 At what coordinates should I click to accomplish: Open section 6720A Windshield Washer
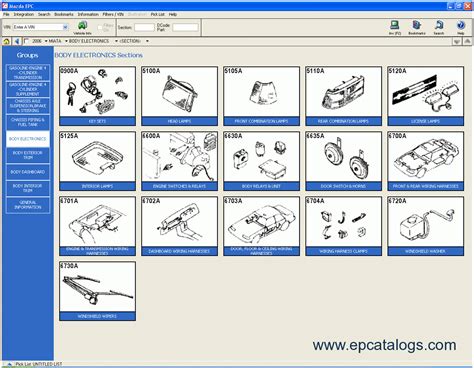tap(426, 226)
